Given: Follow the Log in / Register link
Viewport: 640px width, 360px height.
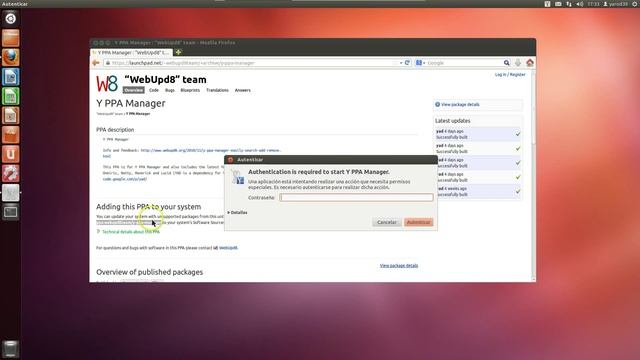Looking at the screenshot, I should [x=510, y=75].
